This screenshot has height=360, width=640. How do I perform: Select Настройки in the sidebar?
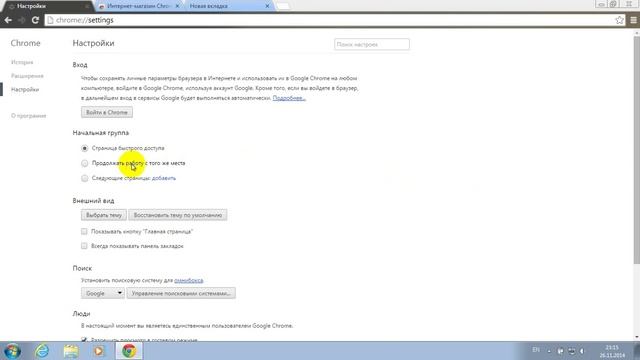[25, 89]
